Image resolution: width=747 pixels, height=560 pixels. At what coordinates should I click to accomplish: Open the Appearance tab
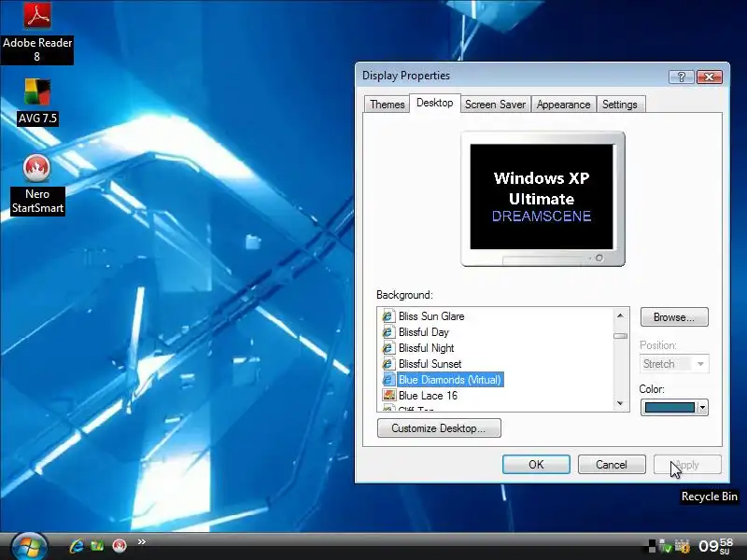563,105
